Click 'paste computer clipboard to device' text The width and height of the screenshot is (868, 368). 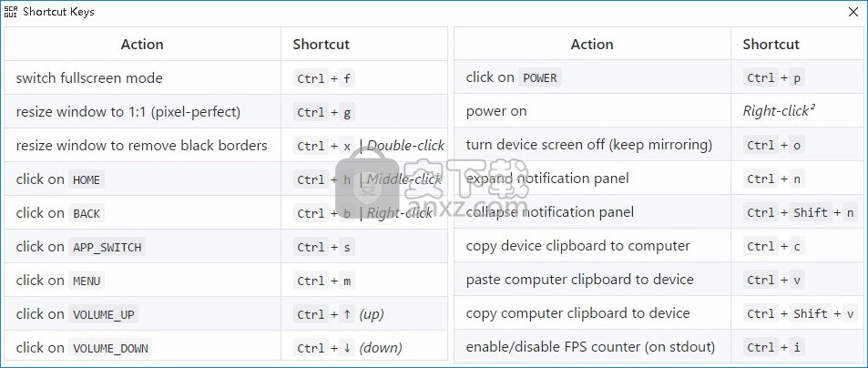coord(579,280)
